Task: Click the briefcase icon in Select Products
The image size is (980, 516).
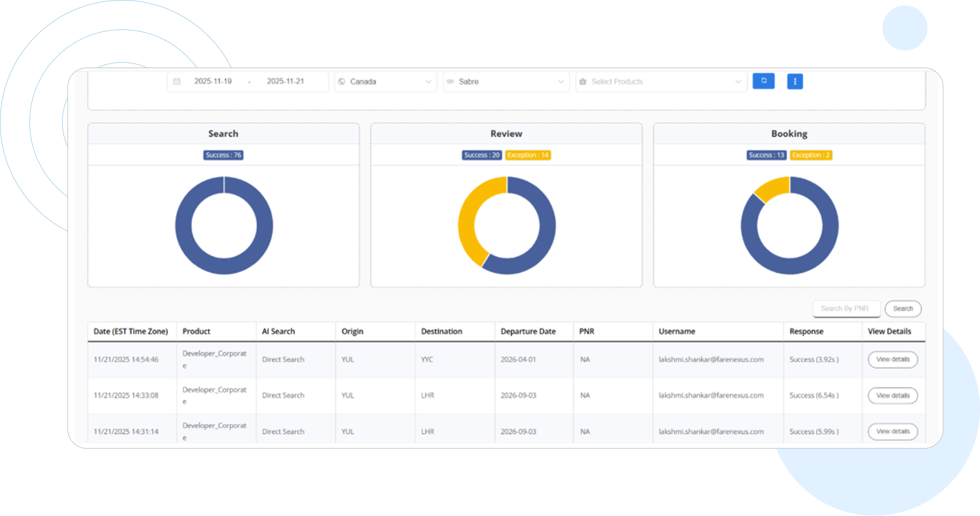Action: click(583, 82)
